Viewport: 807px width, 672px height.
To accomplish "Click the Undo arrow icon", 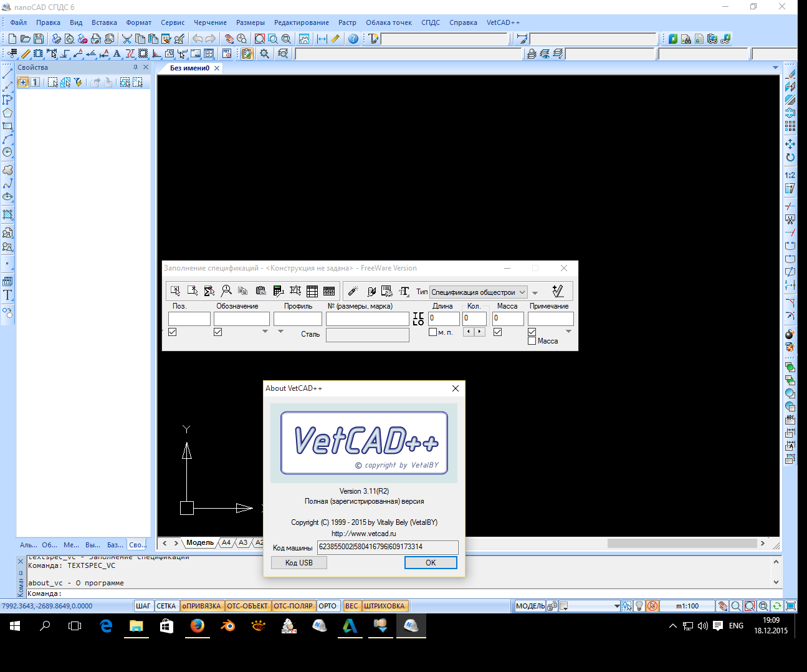I will click(x=198, y=39).
